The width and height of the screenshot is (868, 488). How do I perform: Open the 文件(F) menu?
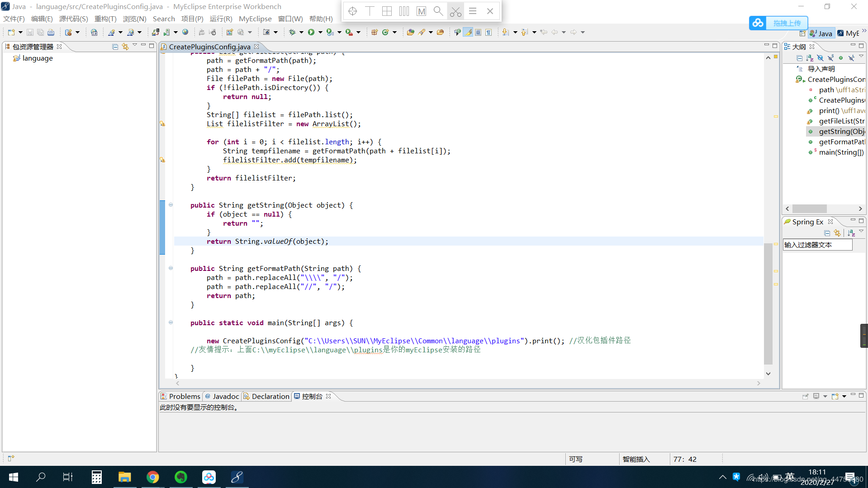[14, 19]
